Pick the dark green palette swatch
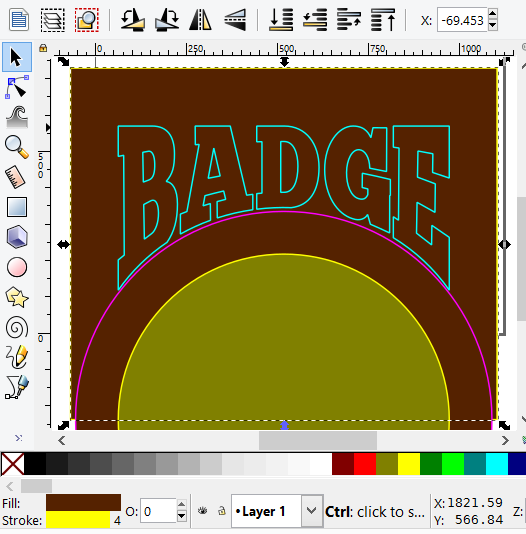The width and height of the screenshot is (526, 534). coord(431,464)
